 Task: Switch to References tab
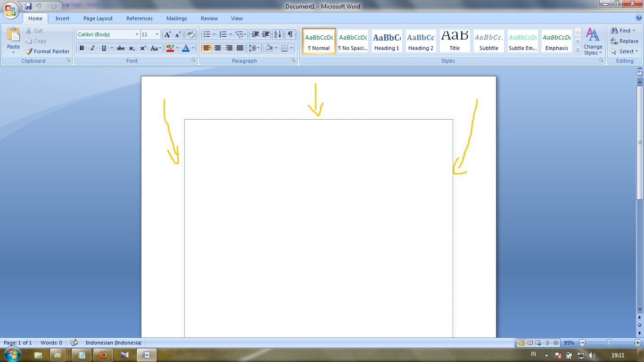tap(140, 18)
